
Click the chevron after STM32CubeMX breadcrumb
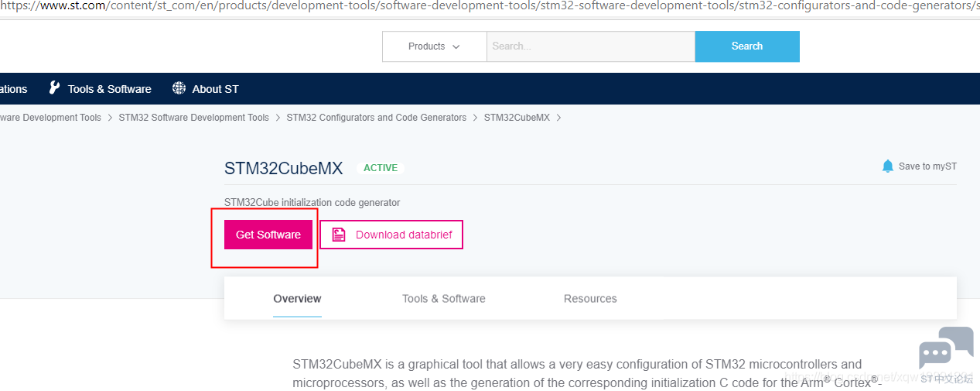[x=558, y=118]
